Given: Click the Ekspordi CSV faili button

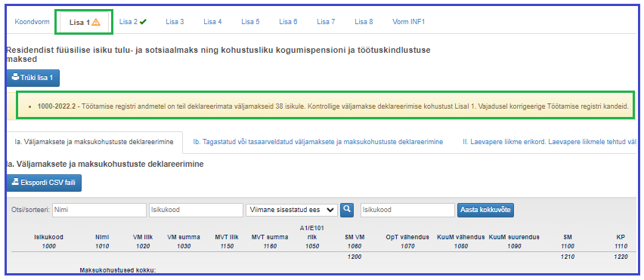Looking at the screenshot, I should point(44,183).
